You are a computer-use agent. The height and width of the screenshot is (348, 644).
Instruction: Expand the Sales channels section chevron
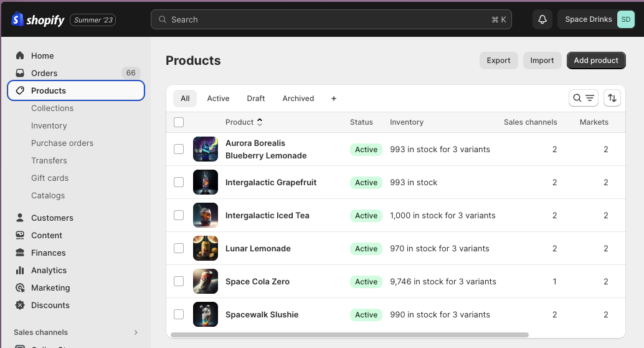[x=136, y=332]
